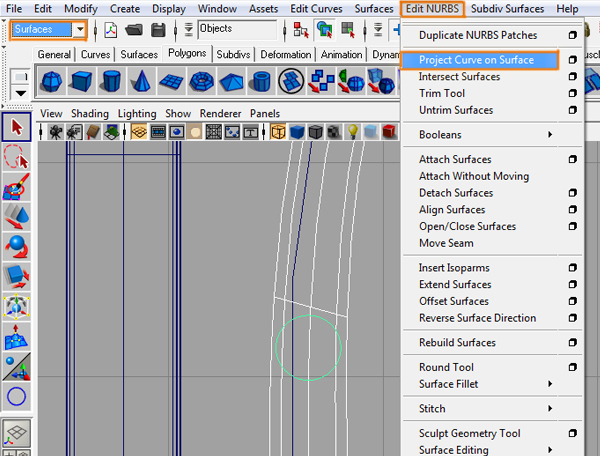Toggle Film Gate display
Image resolution: width=600 pixels, height=456 pixels.
coord(158,132)
